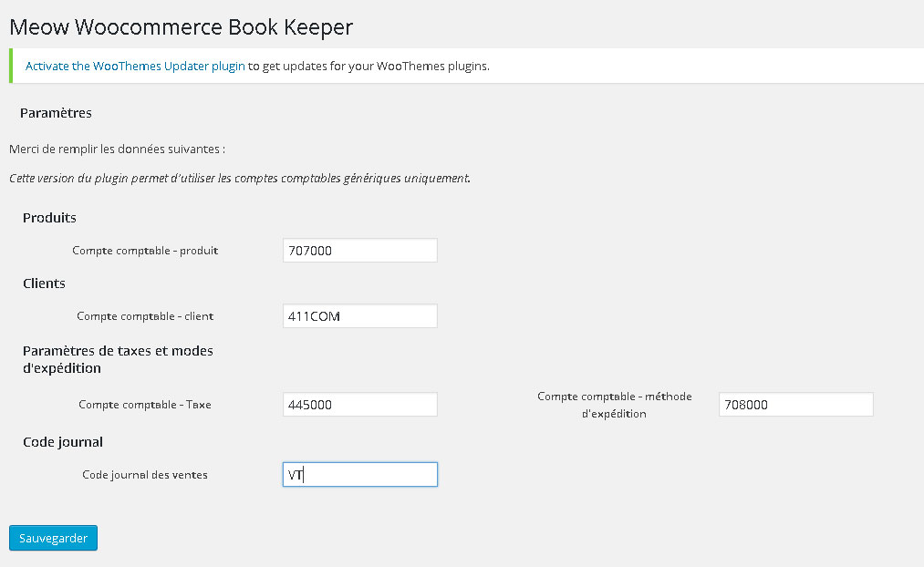Image resolution: width=924 pixels, height=567 pixels.
Task: Focus the product account field containing 707000
Action: click(x=359, y=250)
